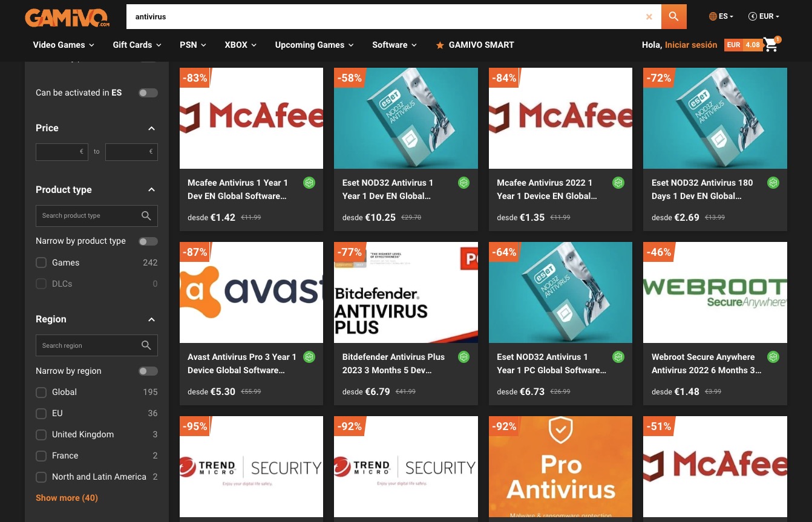
Task: Click the -95% discount badge
Action: click(x=195, y=426)
